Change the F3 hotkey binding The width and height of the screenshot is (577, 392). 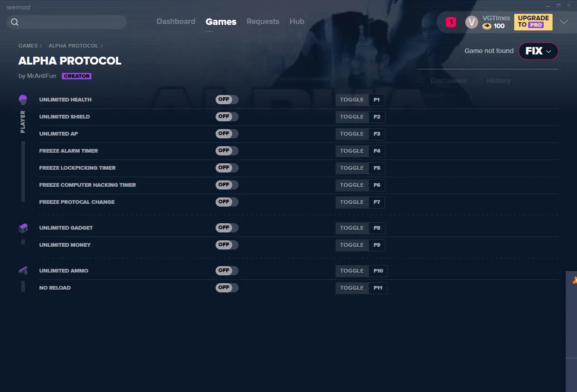point(377,134)
